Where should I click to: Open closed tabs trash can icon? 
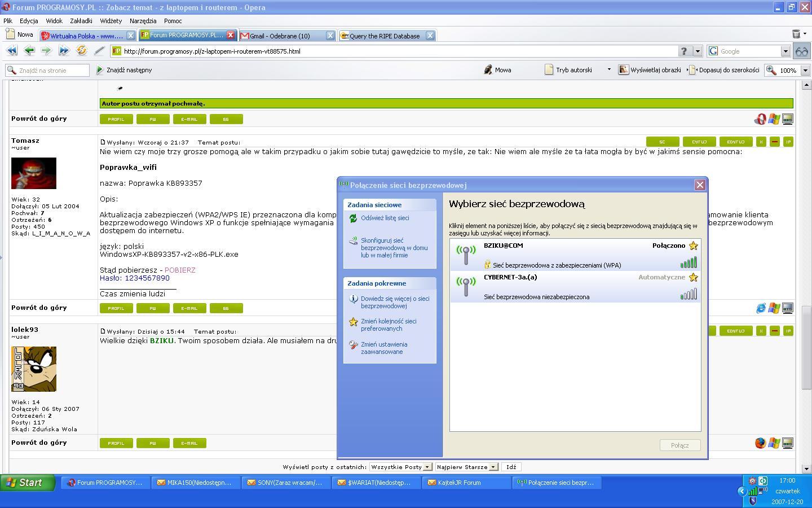pyautogui.click(x=796, y=34)
